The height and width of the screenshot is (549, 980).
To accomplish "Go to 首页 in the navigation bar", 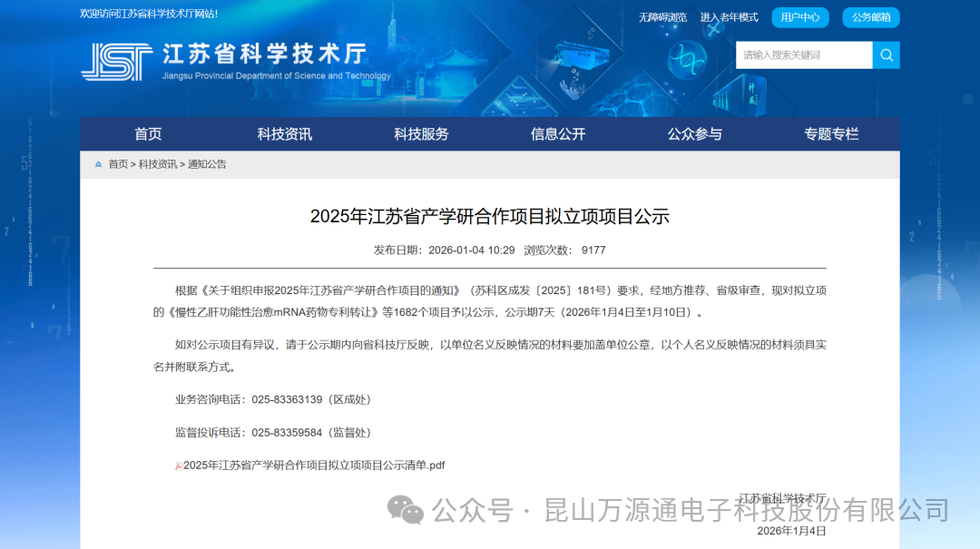I will click(148, 134).
